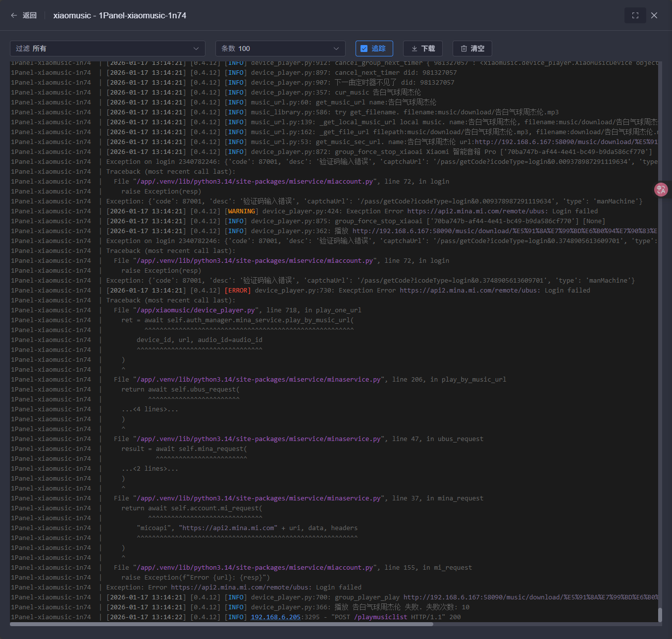Click the 返回 back label
Viewport: 672px width, 639px height.
pyautogui.click(x=30, y=15)
